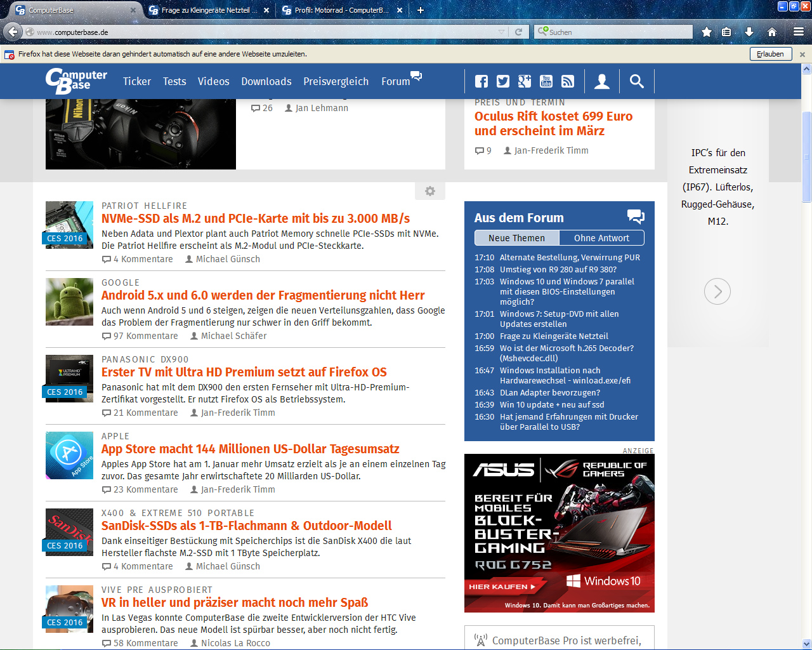Close the Frage zu Kleingeräte Netzteil tab

pyautogui.click(x=266, y=10)
